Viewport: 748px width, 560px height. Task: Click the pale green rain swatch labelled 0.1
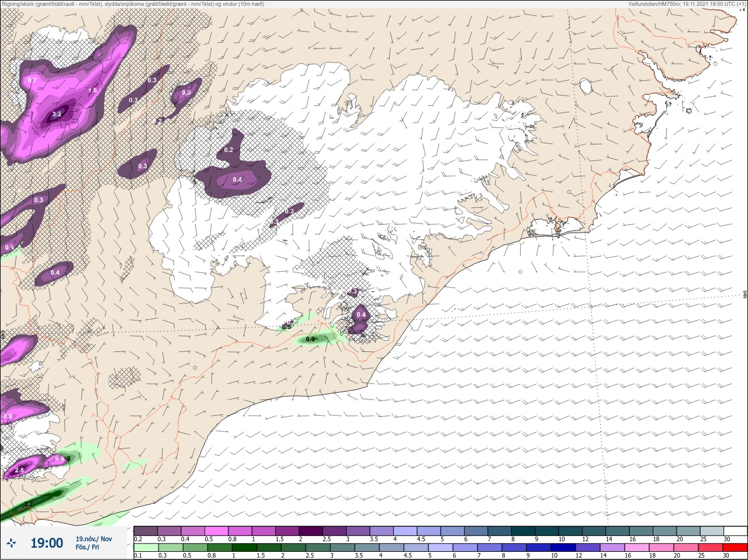146,547
